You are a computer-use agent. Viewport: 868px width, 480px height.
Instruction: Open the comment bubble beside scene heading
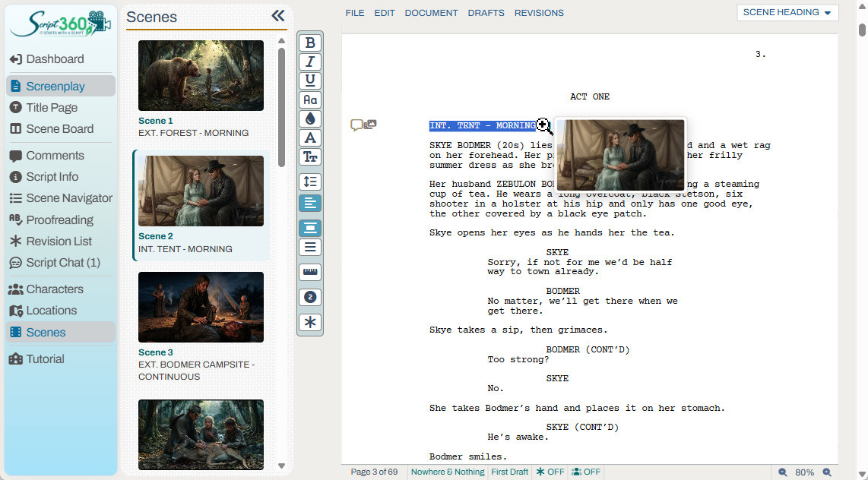pyautogui.click(x=356, y=125)
